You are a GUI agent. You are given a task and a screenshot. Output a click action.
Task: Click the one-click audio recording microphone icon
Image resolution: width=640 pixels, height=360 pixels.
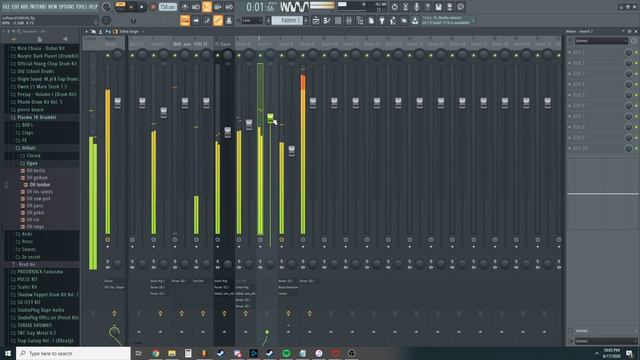(416, 7)
